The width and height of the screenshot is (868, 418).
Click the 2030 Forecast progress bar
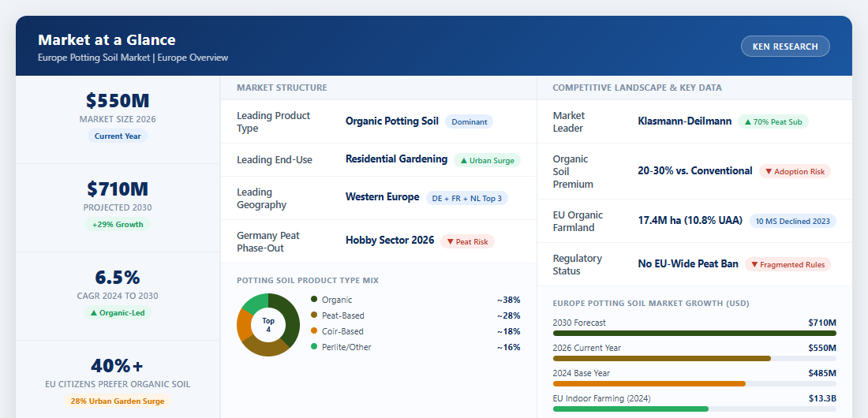tap(694, 334)
